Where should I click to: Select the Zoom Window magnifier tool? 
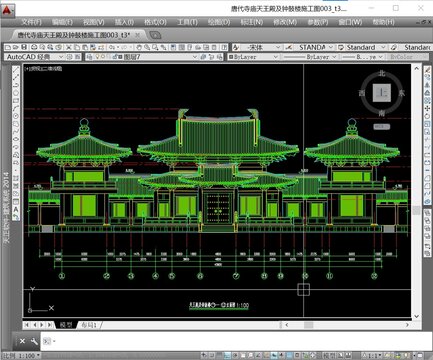[x=155, y=48]
